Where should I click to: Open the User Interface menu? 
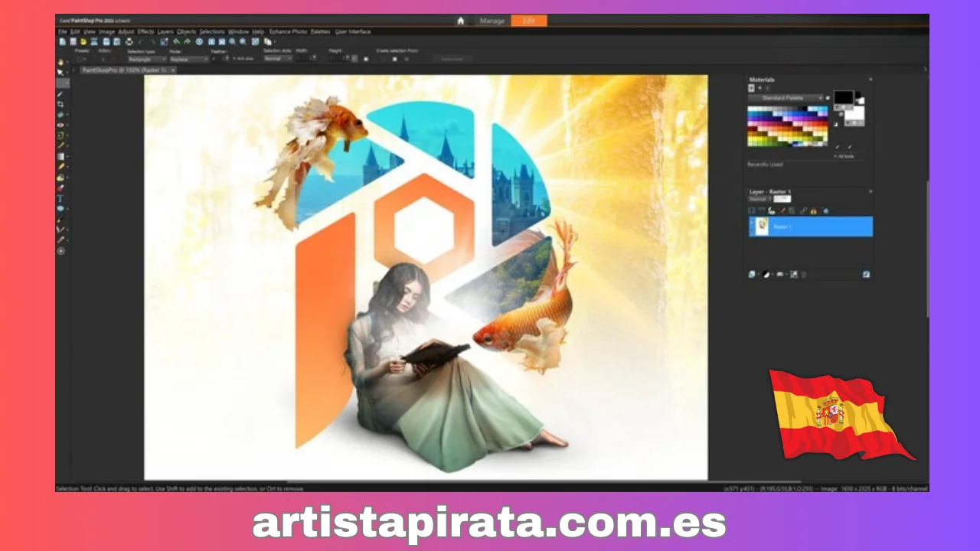353,31
